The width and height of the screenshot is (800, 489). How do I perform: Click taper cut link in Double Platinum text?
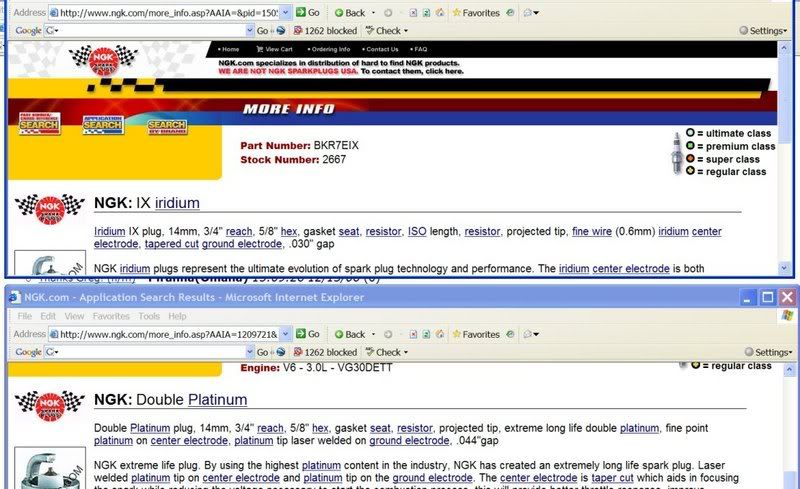[612, 478]
